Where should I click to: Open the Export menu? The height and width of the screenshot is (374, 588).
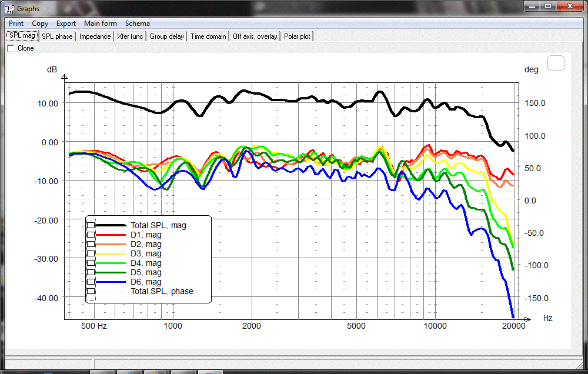tap(66, 24)
